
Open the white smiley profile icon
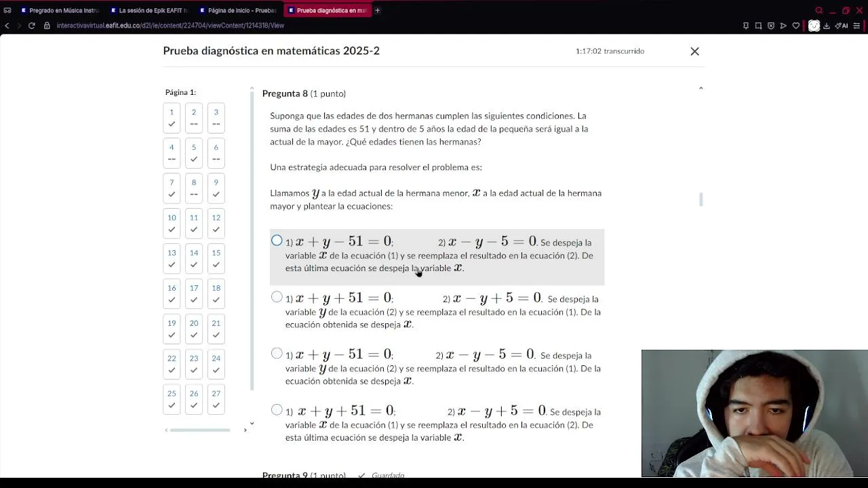[x=814, y=26]
